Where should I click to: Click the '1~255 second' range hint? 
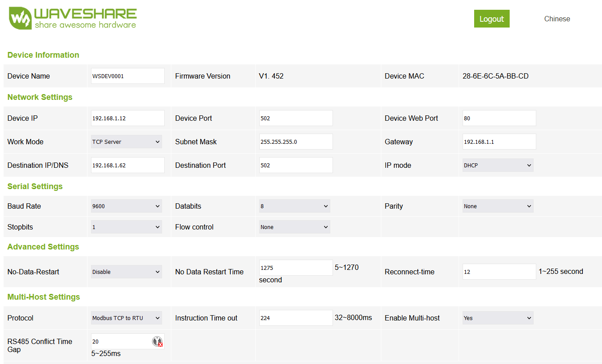pos(561,271)
